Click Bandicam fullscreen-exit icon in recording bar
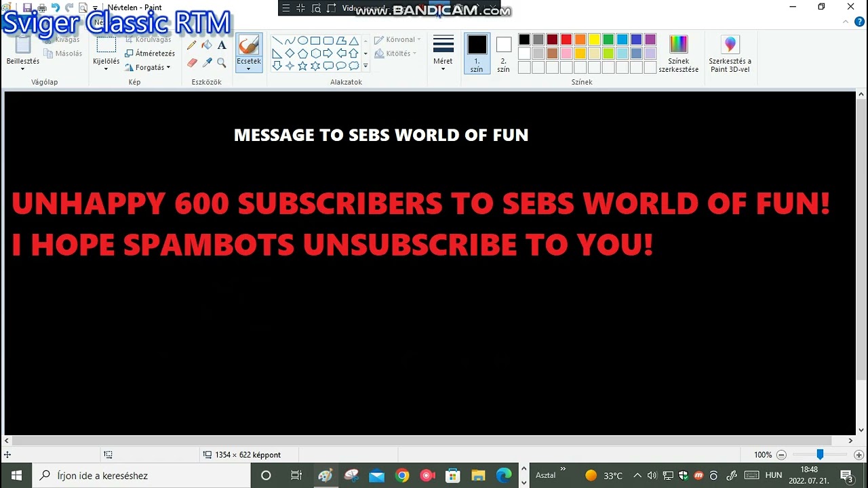 [x=300, y=8]
